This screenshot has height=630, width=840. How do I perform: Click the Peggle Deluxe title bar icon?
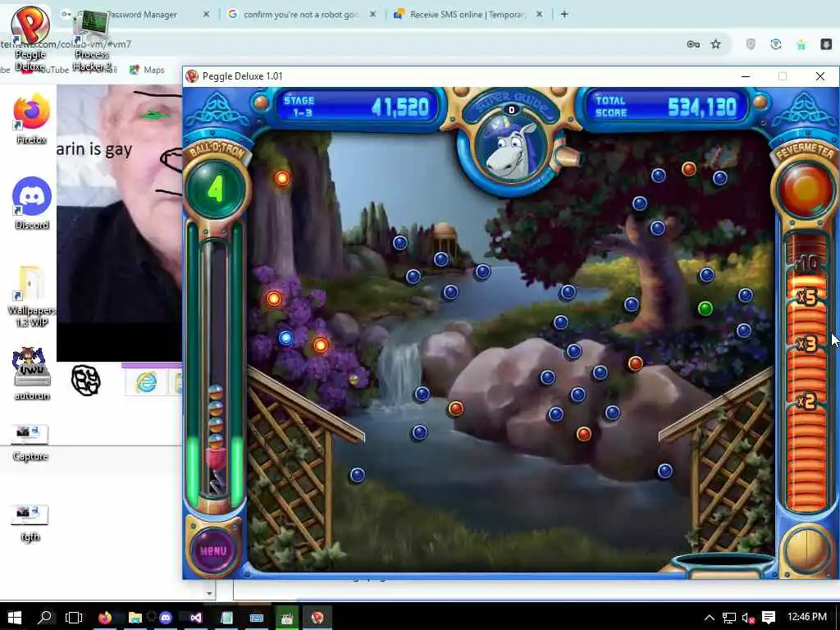coord(192,76)
